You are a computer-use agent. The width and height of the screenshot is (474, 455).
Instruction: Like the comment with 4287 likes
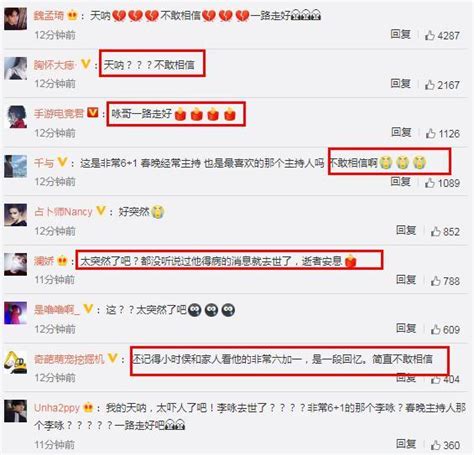click(x=430, y=35)
